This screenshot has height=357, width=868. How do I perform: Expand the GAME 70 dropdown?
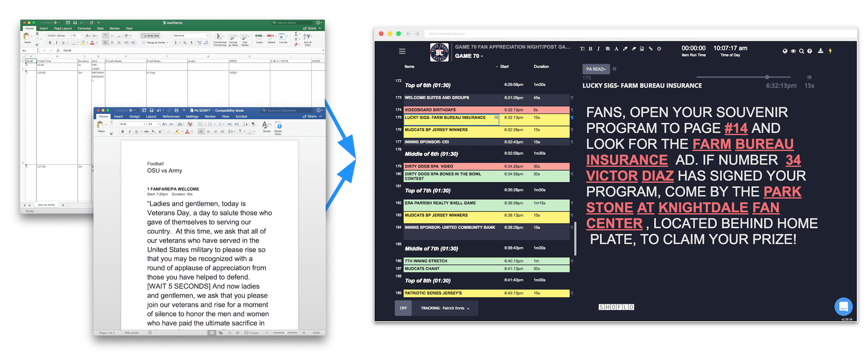(x=469, y=56)
